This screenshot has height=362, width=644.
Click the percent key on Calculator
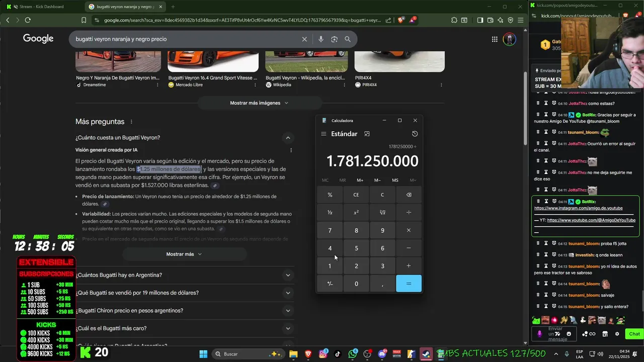[x=330, y=195]
